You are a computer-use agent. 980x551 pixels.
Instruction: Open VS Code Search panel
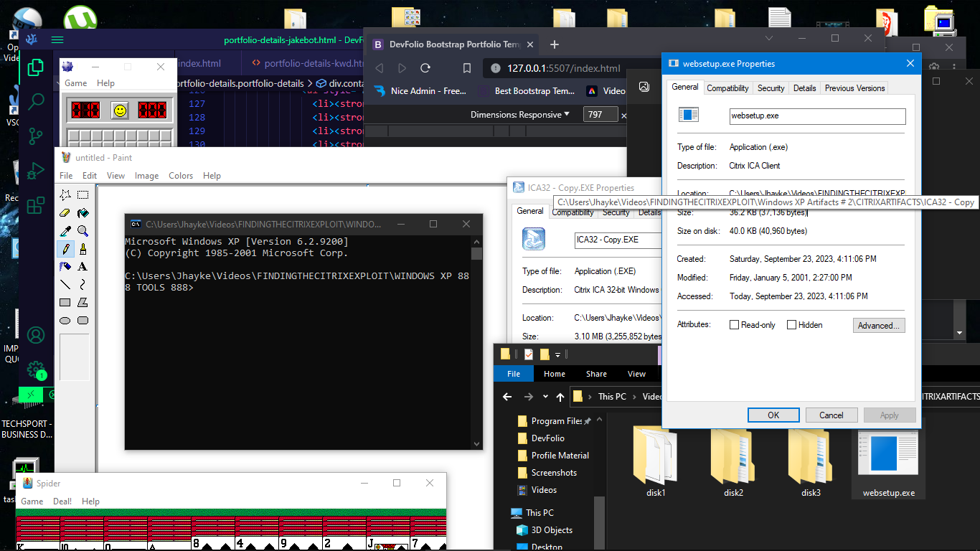36,102
